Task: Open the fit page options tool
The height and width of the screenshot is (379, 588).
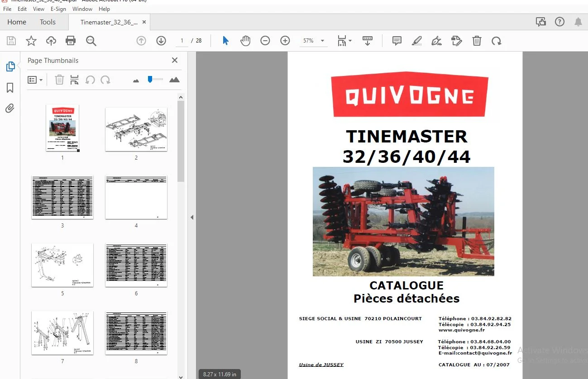Action: tap(344, 41)
